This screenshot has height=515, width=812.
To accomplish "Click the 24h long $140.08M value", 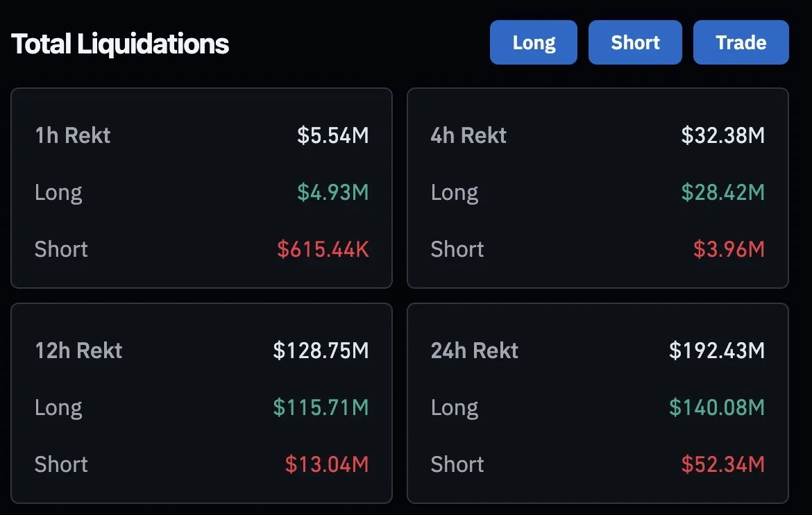I will 717,407.
